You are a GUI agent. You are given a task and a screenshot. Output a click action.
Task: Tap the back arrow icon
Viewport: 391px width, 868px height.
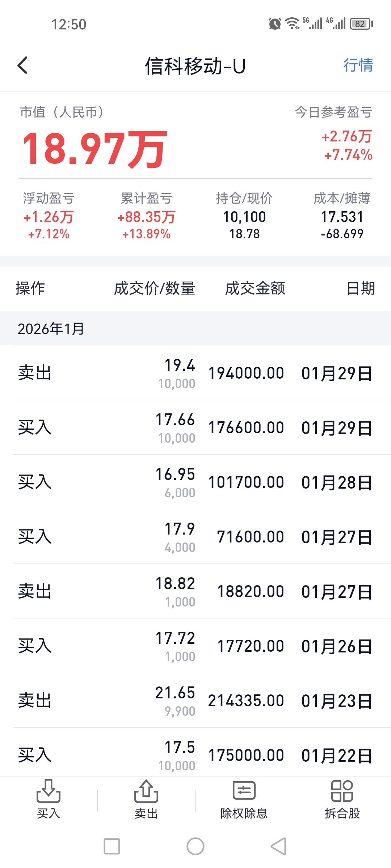tap(22, 65)
